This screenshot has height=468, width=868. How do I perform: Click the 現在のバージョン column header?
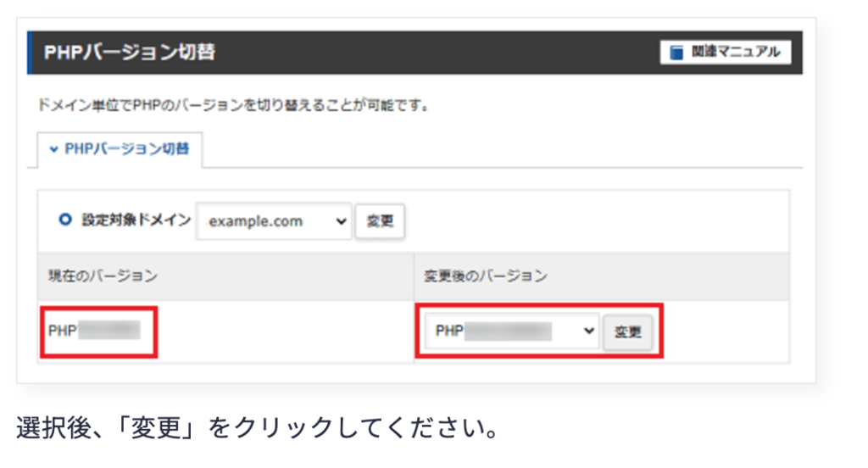[103, 276]
